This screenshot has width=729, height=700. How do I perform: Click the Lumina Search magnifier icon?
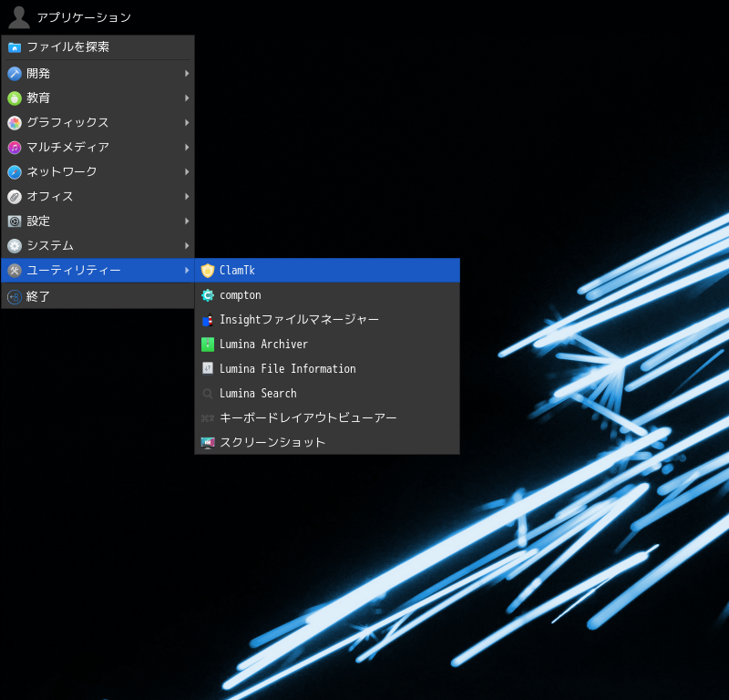tap(208, 394)
